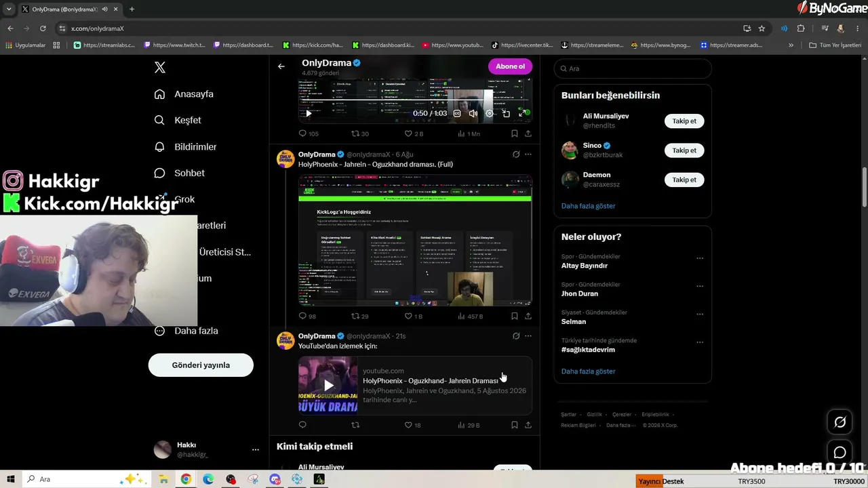Follow Sinco with Takip et
Viewport: 868px width, 488px height.
pyautogui.click(x=684, y=150)
